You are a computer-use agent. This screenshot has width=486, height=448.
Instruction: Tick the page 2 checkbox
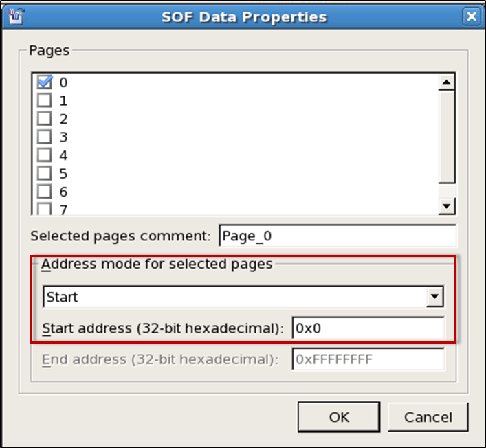tap(45, 119)
